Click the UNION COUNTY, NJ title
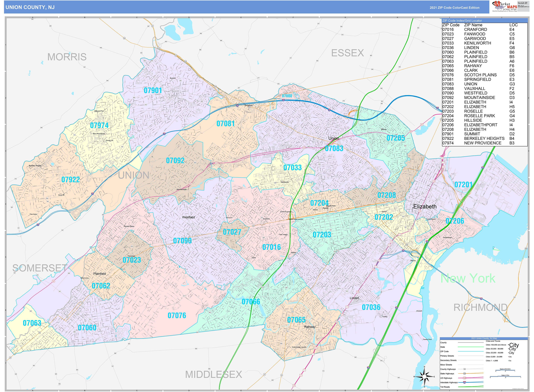The height and width of the screenshot is (392, 534). tap(30, 7)
